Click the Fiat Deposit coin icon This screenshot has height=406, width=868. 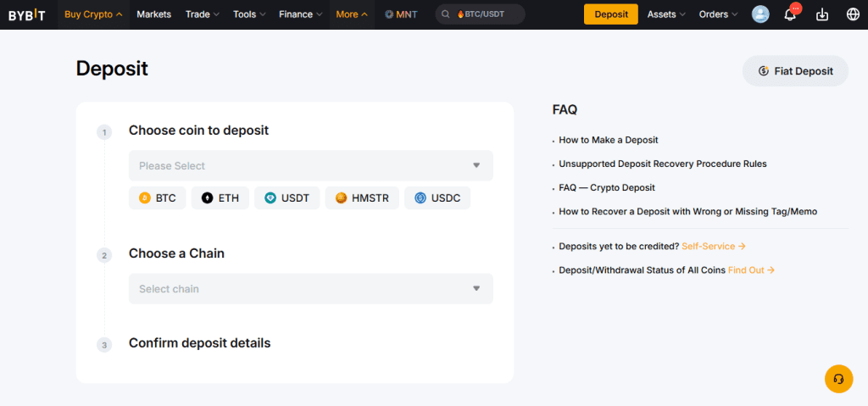coord(764,71)
